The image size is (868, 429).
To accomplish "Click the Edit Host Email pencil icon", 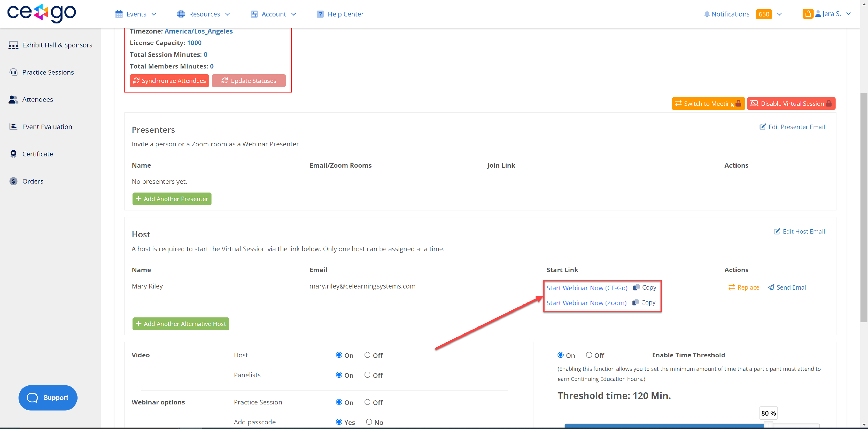I will click(x=777, y=231).
